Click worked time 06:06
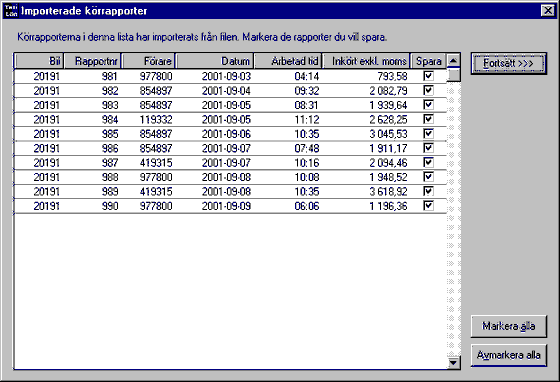560x382 pixels. [x=307, y=206]
